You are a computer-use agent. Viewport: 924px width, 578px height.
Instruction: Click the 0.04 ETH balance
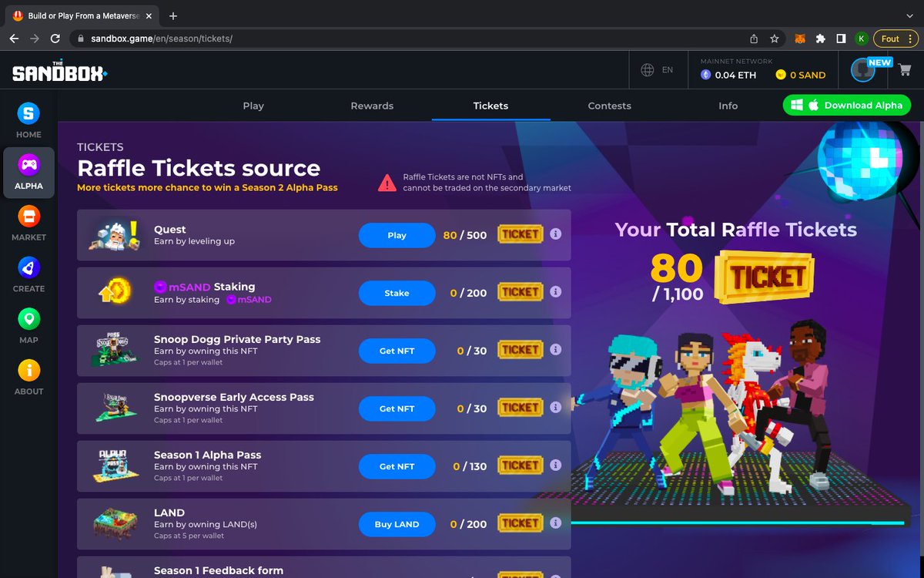728,75
